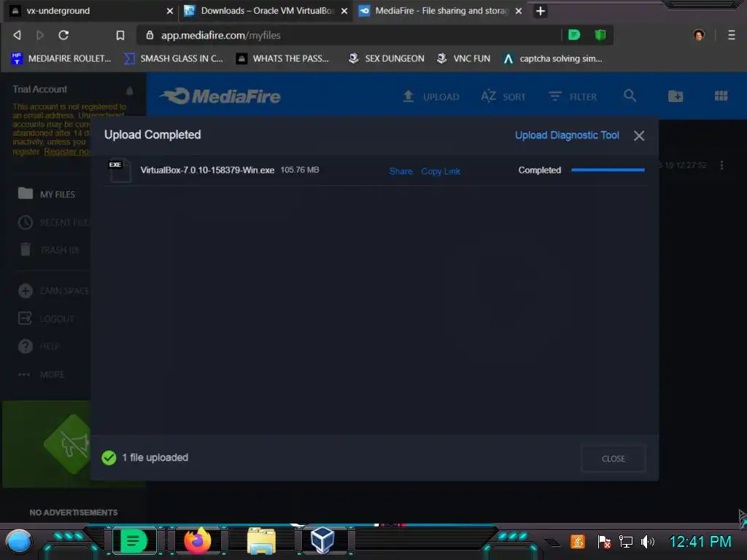Close the vx-underground tab
Screen dimensions: 747x560
(169, 11)
